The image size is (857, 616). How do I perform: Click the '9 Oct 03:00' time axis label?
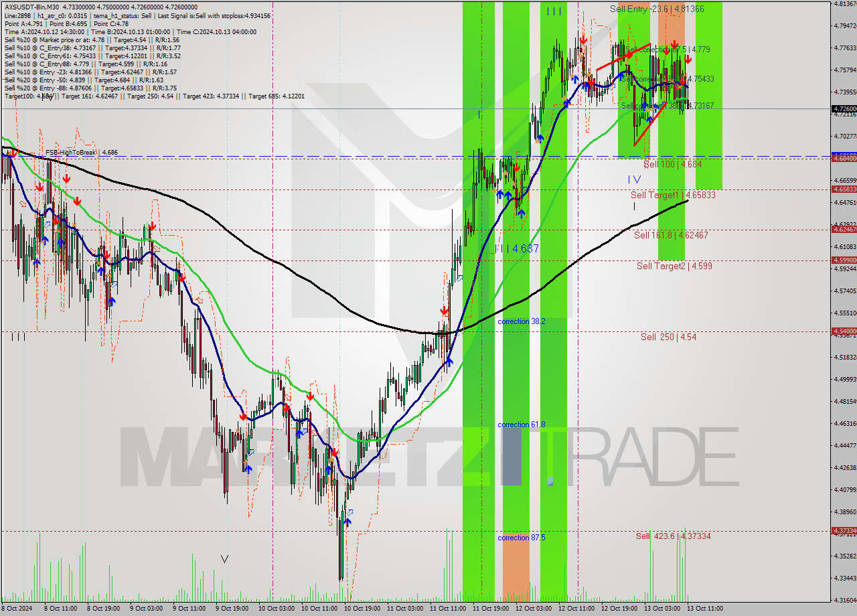145,609
